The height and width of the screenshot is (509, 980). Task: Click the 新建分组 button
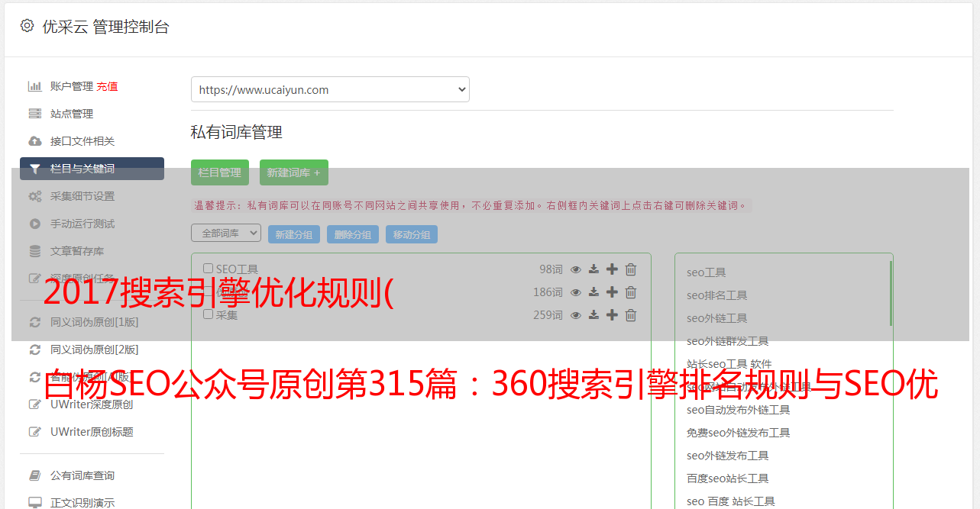(294, 234)
